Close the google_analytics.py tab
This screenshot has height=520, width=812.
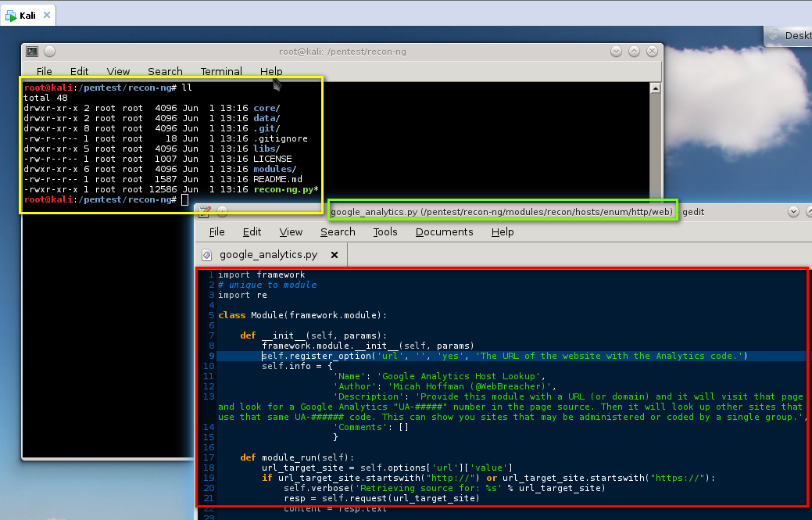pos(334,255)
